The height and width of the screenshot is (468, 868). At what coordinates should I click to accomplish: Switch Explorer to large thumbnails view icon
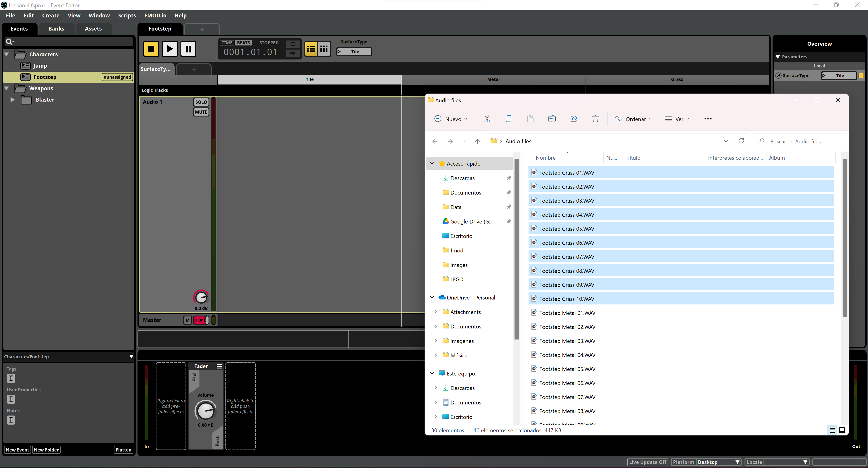click(842, 430)
